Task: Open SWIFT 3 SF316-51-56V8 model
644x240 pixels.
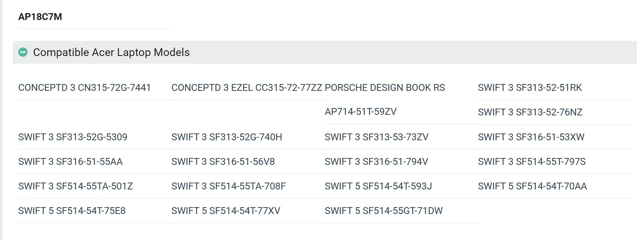Action: tap(223, 162)
